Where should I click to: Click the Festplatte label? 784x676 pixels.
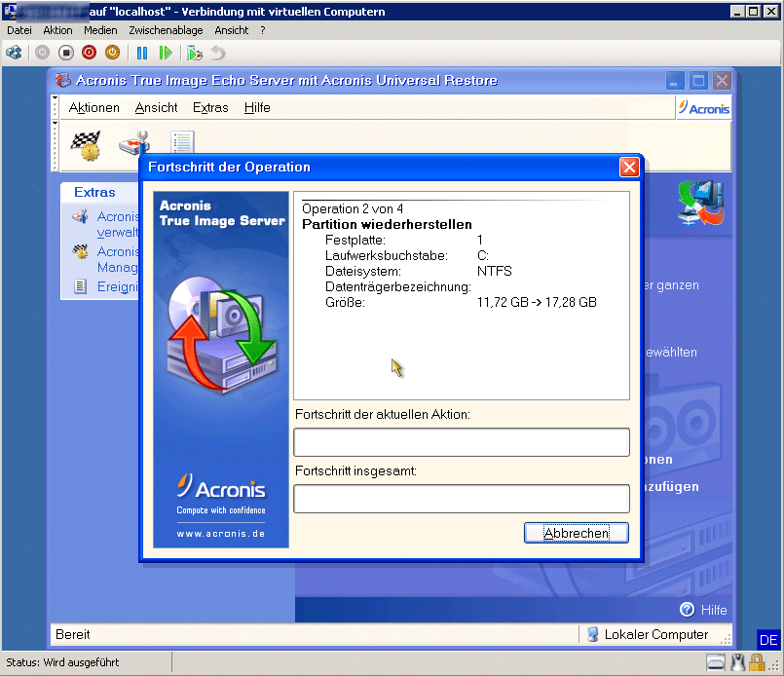click(x=355, y=240)
